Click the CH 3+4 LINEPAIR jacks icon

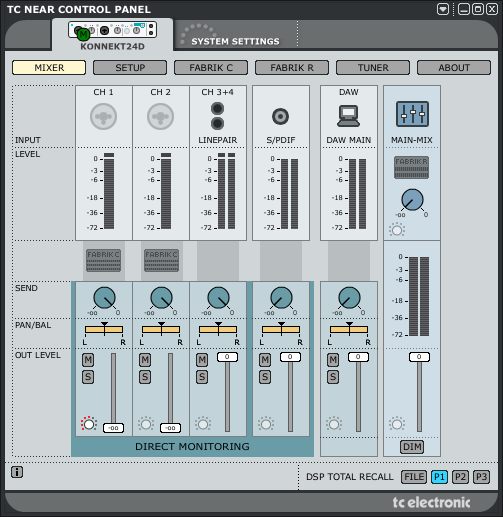click(x=217, y=116)
